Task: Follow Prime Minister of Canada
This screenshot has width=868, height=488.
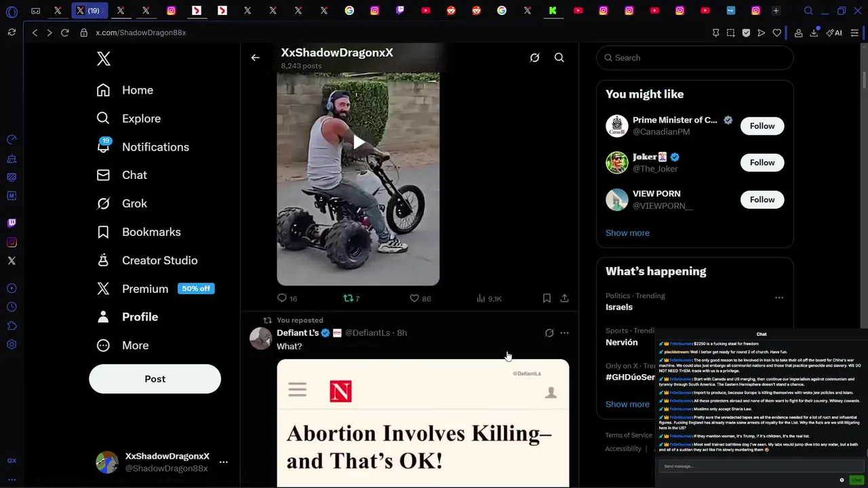Action: [x=762, y=126]
